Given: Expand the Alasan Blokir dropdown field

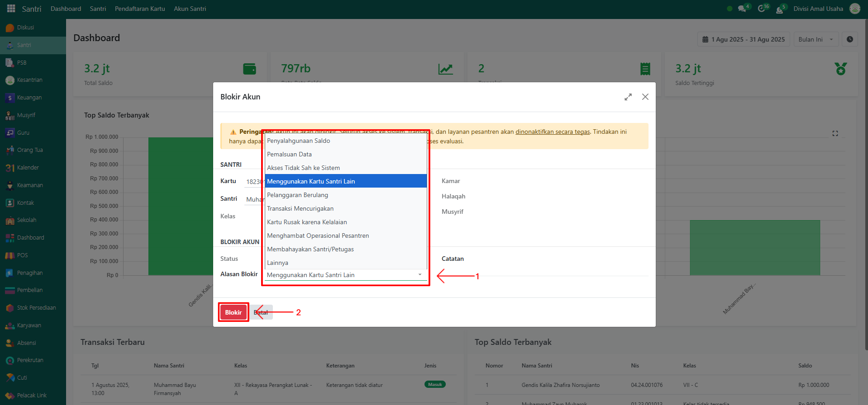Looking at the screenshot, I should click(x=345, y=275).
